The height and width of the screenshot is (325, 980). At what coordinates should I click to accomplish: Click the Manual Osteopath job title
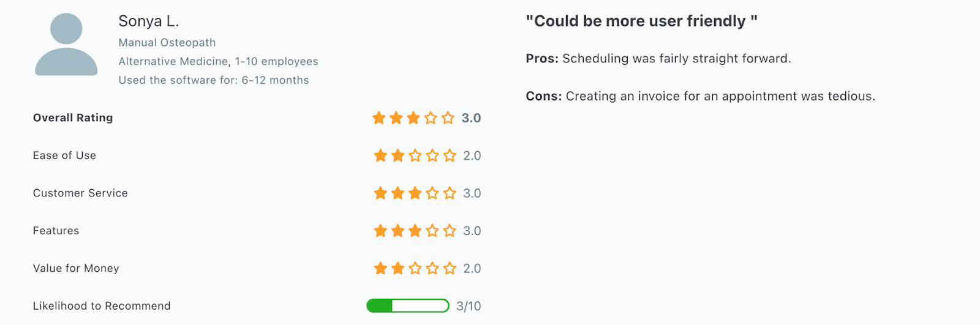(167, 43)
